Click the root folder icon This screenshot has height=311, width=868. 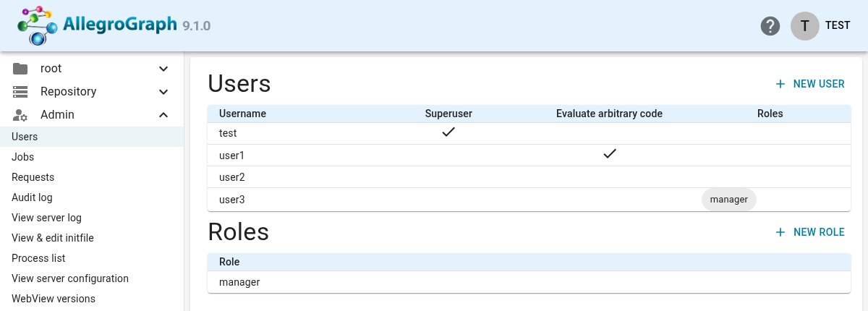coord(20,69)
